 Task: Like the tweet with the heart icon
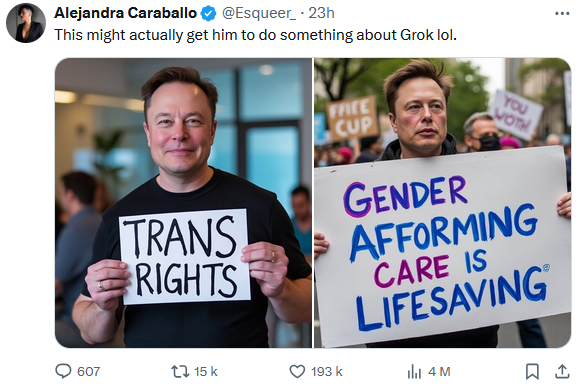297,371
